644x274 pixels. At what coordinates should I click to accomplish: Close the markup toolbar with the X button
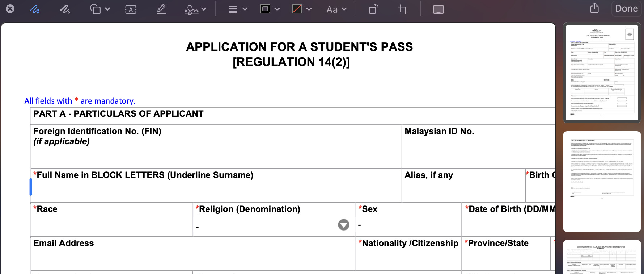pos(10,9)
